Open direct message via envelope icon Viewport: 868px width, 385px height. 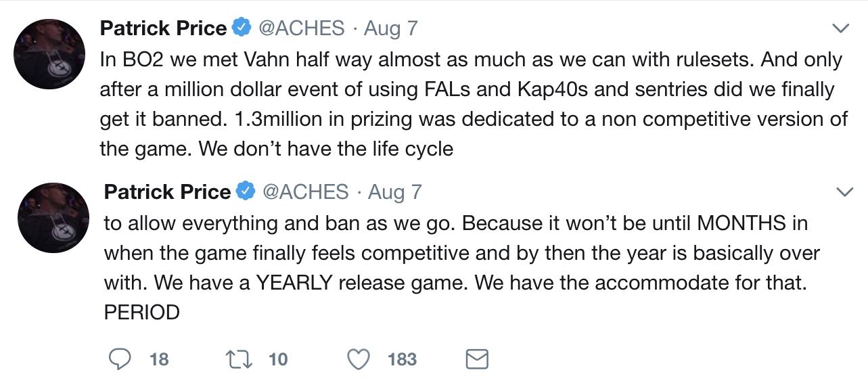tap(478, 359)
